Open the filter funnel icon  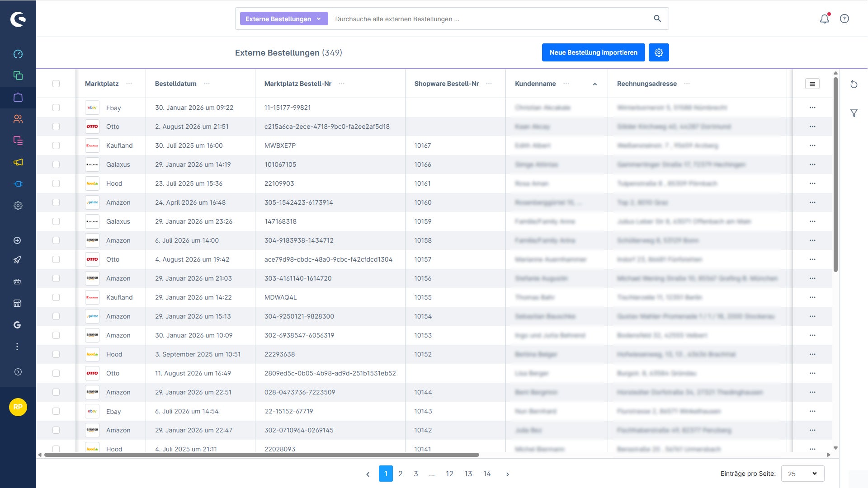pos(854,113)
